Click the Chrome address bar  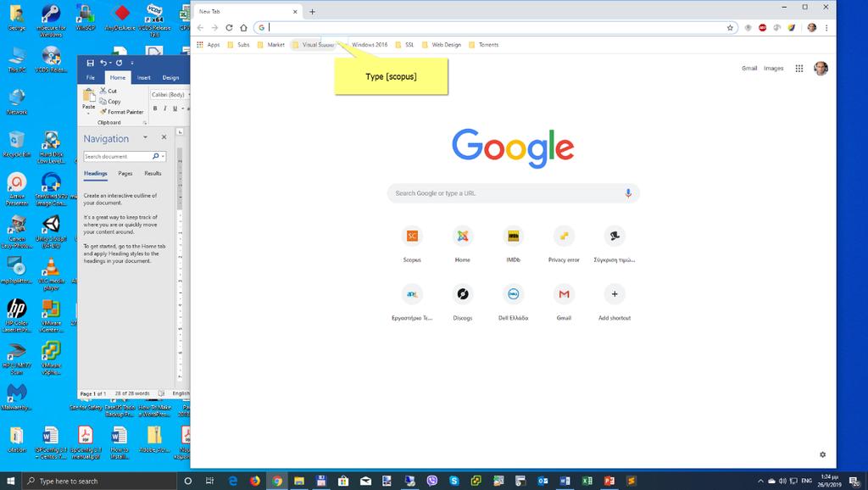pyautogui.click(x=495, y=28)
